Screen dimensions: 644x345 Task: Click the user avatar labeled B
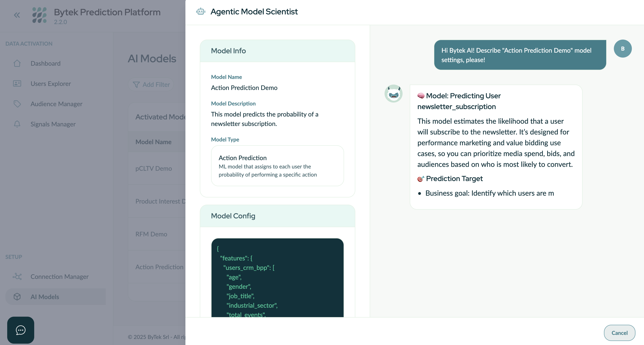point(622,49)
